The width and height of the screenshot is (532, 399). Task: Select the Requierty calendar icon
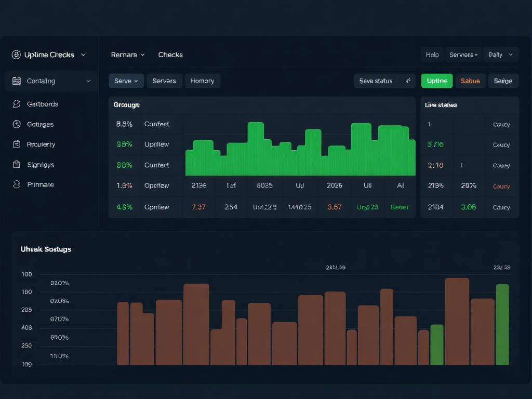[x=16, y=144]
